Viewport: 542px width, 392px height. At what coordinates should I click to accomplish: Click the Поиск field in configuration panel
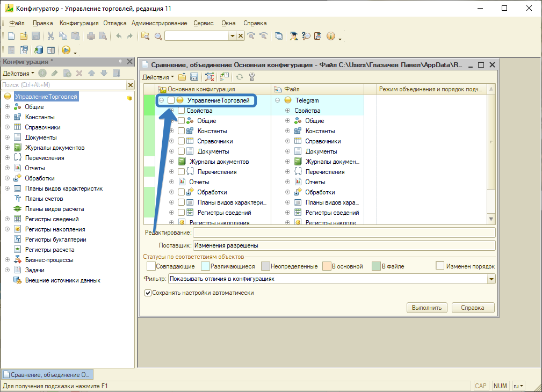click(x=63, y=85)
